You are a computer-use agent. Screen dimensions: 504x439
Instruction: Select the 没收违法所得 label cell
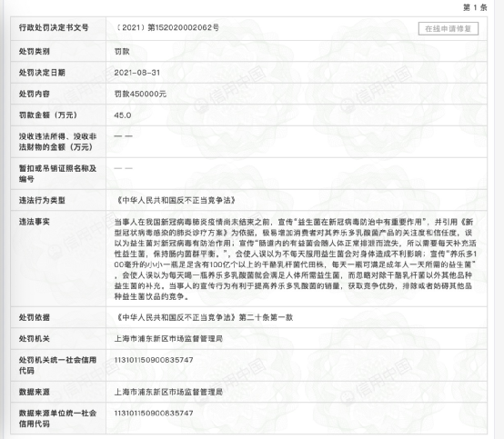point(58,142)
